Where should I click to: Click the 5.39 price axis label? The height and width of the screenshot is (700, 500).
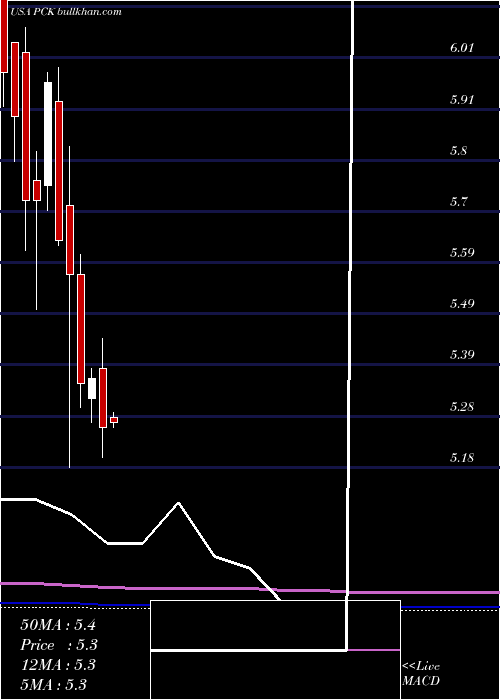click(461, 355)
